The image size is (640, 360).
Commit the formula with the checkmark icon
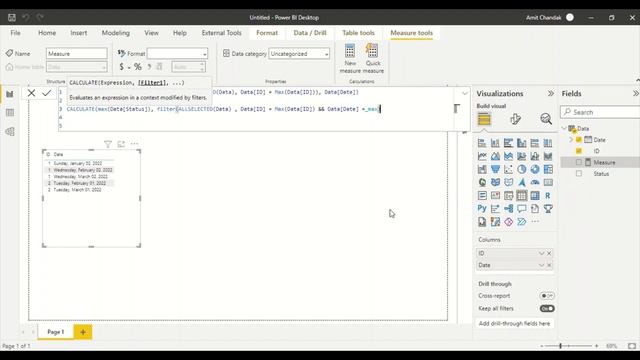[47, 93]
